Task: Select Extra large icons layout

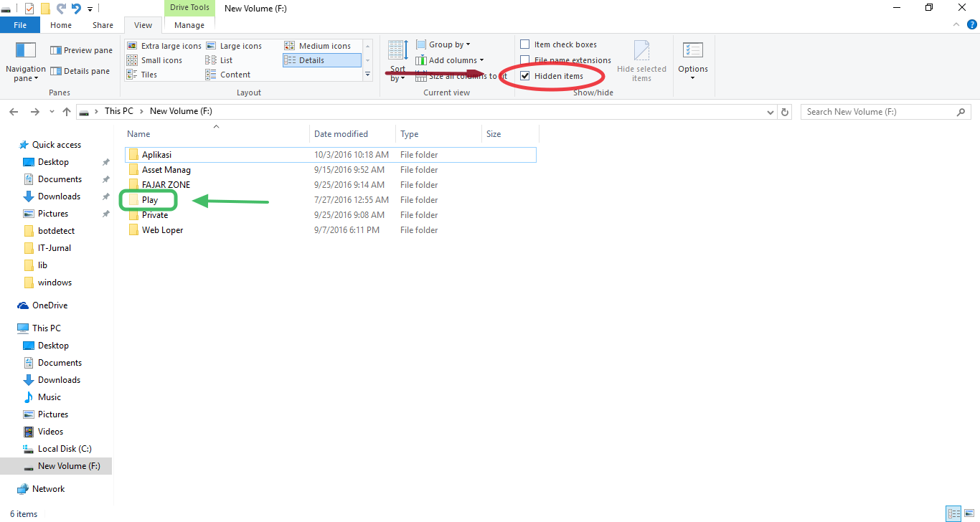Action: click(x=132, y=46)
